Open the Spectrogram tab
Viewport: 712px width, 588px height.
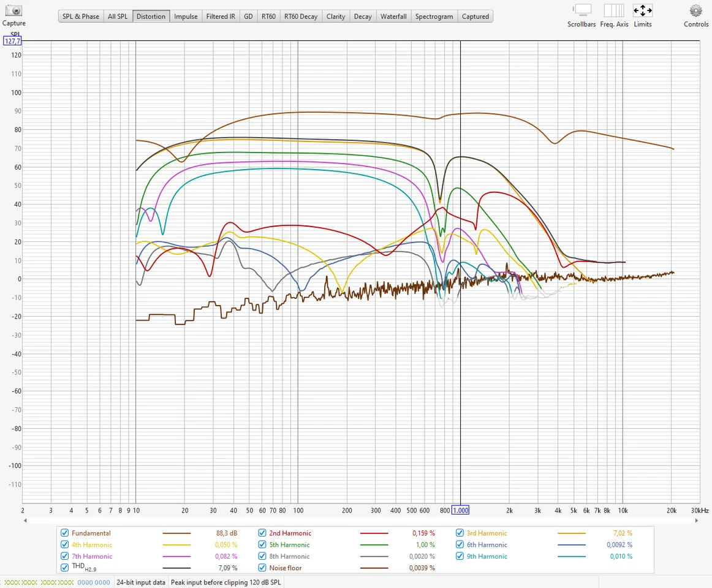pos(434,17)
